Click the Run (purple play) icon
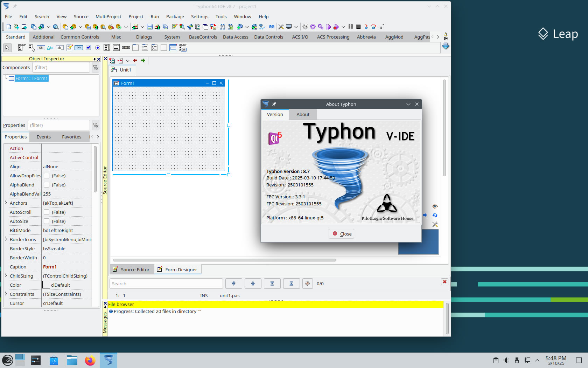Image resolution: width=588 pixels, height=368 pixels. tap(328, 27)
